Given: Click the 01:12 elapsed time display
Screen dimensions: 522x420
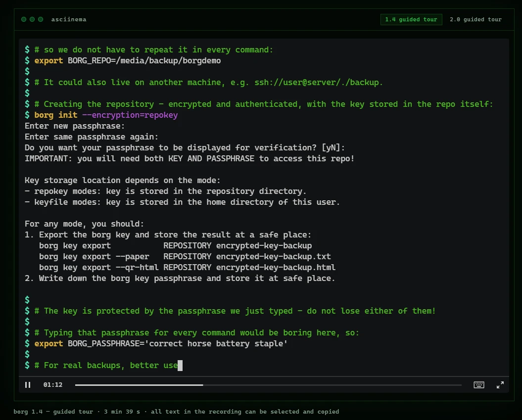Looking at the screenshot, I should point(53,385).
